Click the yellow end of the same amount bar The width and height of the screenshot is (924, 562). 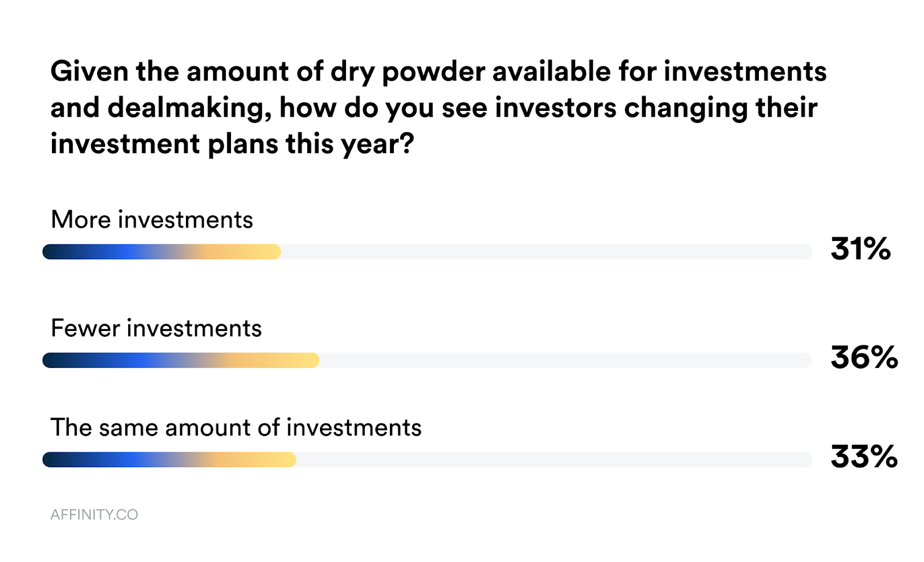(283, 460)
